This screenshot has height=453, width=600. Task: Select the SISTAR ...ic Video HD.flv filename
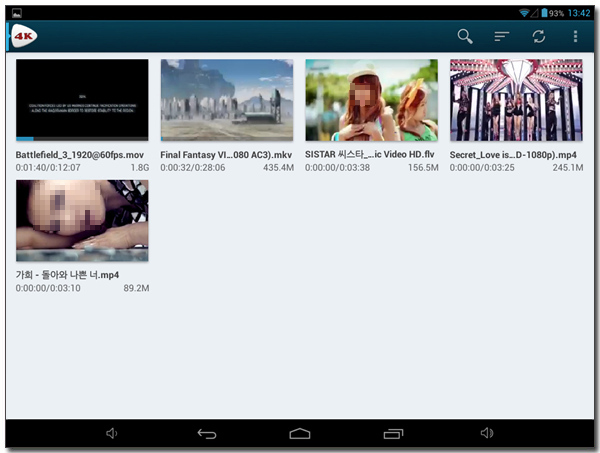pyautogui.click(x=370, y=155)
